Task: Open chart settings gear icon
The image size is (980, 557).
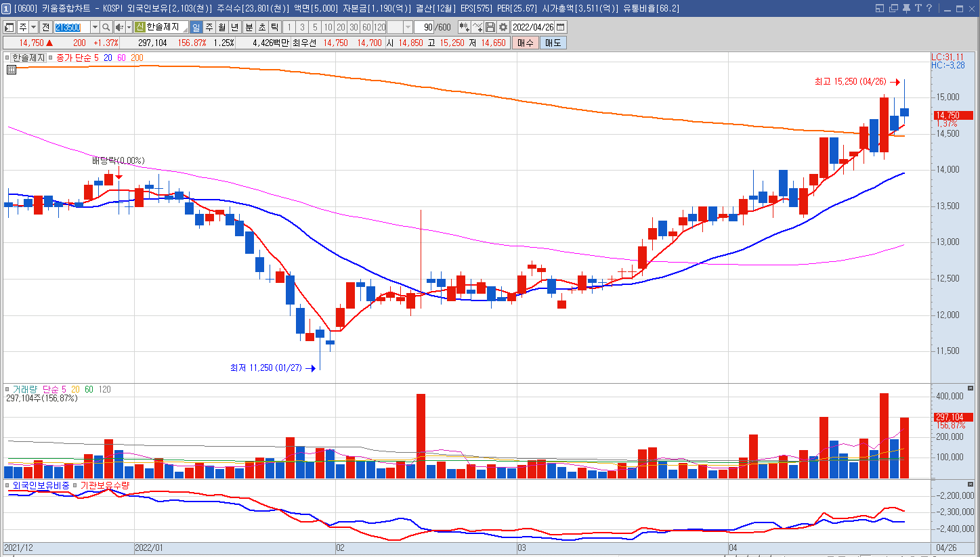Action: 503,27
